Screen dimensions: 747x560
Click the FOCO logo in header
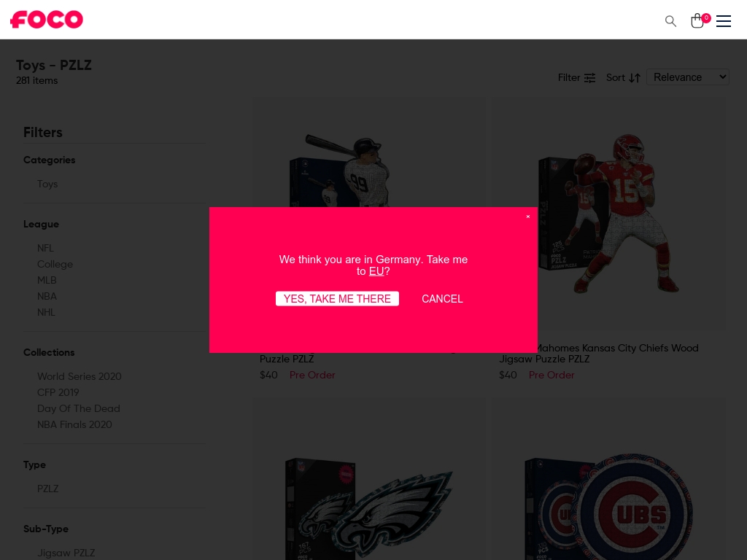47,20
